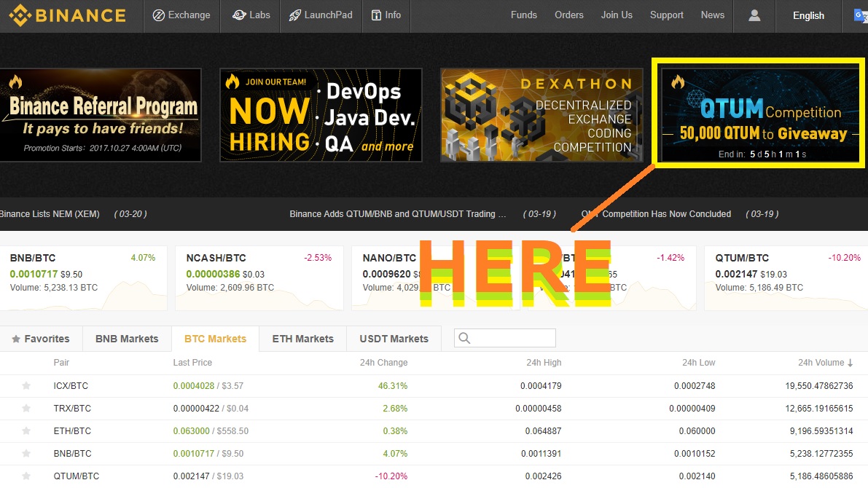Click QTUM/BTC 24h change -10.20% in table
This screenshot has width=868, height=488.
coord(391,476)
